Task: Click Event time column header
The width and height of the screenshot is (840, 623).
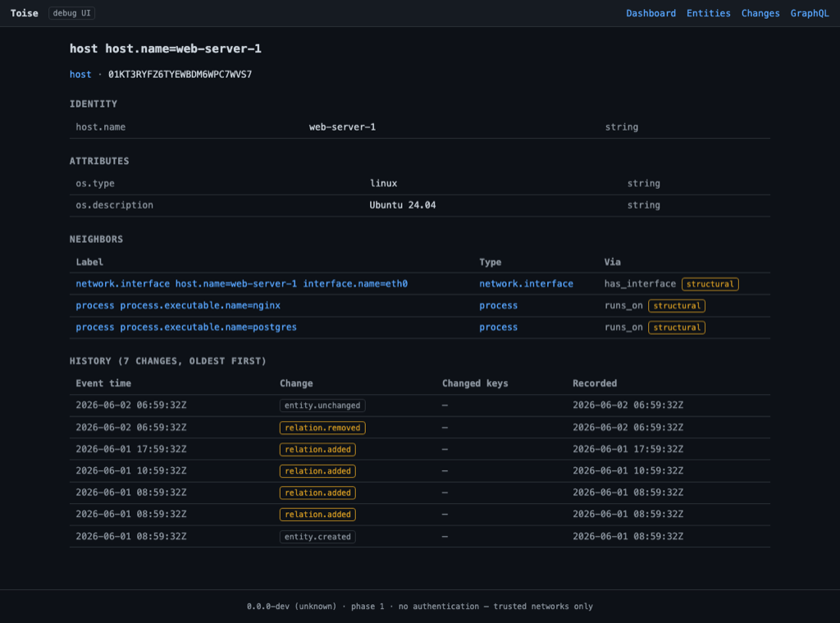Action: click(x=103, y=383)
